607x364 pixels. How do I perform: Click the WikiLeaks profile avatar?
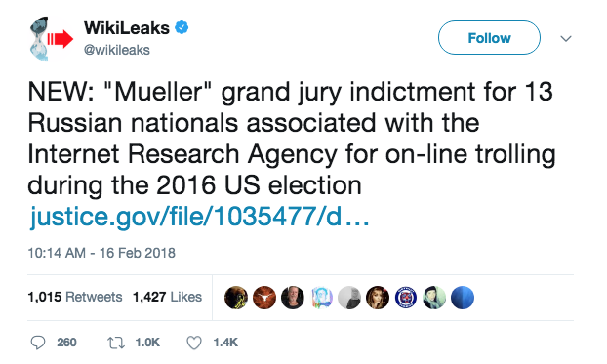click(x=51, y=39)
